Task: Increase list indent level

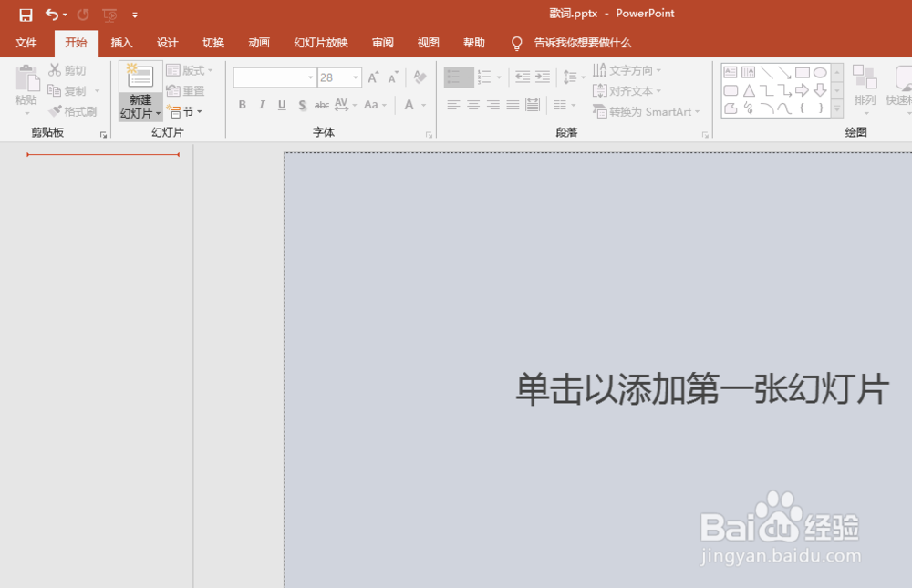Action: pos(542,77)
